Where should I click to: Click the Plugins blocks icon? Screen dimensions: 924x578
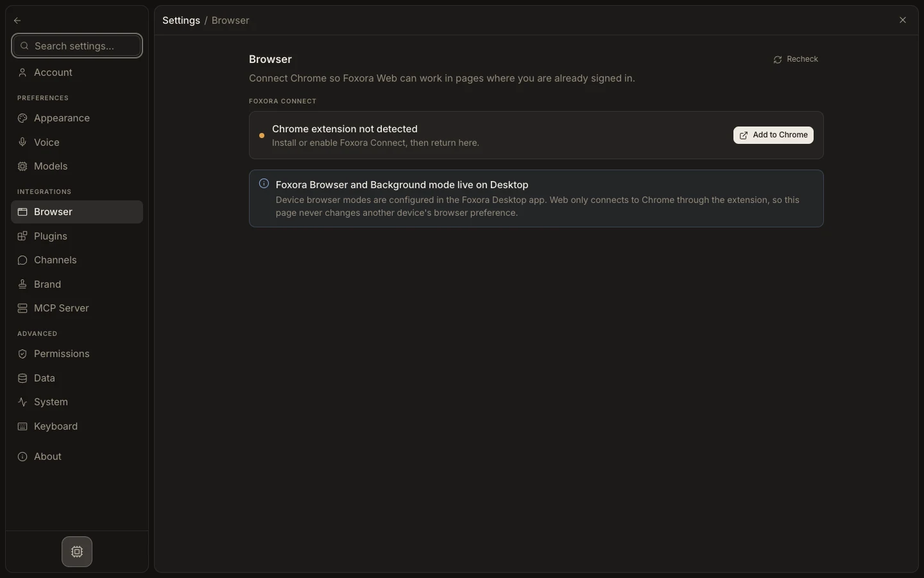pyautogui.click(x=22, y=236)
